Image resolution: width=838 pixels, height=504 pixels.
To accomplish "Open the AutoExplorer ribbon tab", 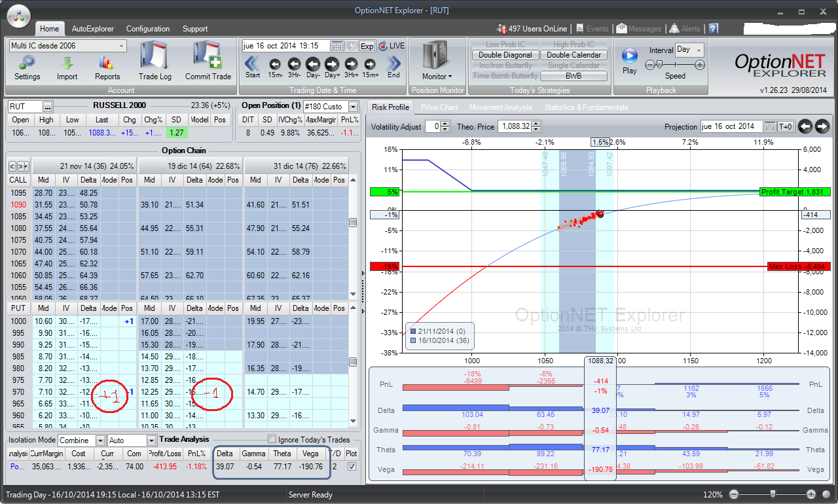I will (92, 29).
